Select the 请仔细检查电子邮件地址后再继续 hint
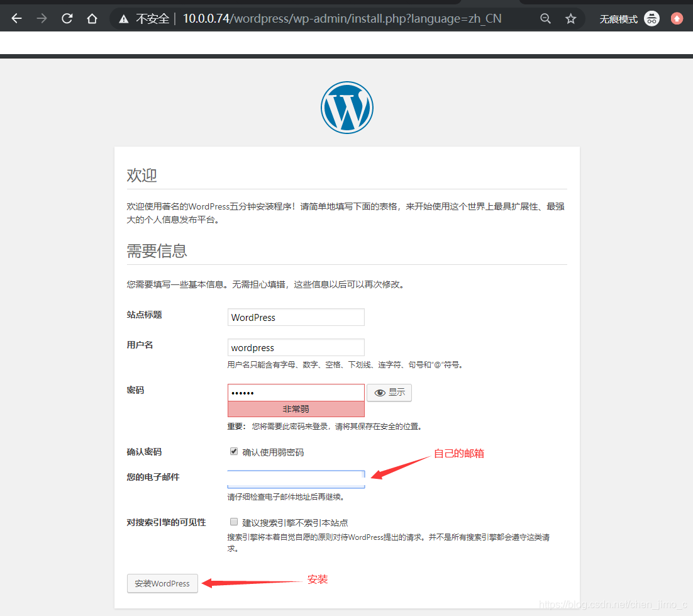Image resolution: width=693 pixels, height=616 pixels. pos(286,497)
